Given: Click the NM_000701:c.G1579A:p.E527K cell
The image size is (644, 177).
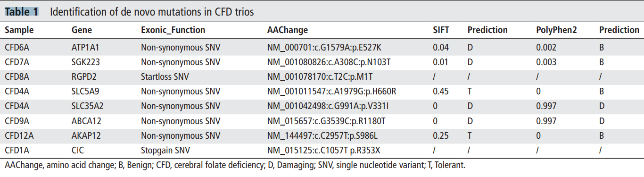Looking at the screenshot, I should (324, 48).
